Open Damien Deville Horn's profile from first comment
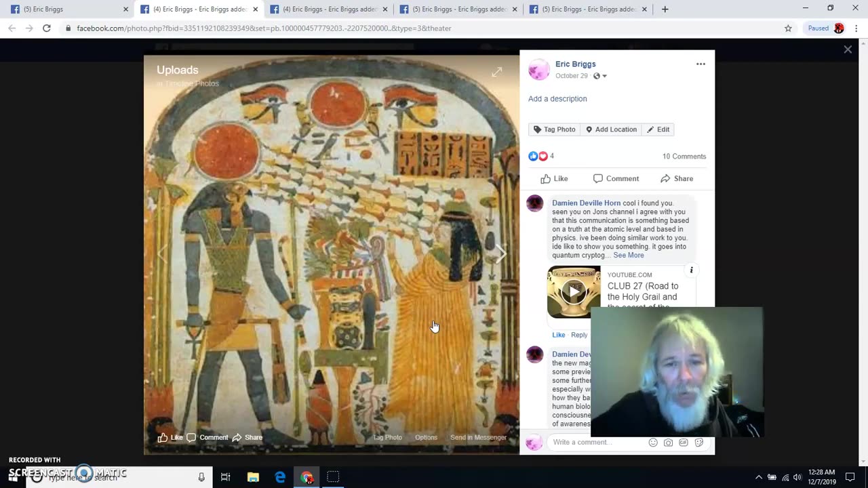Viewport: 868px width, 488px height. point(586,203)
